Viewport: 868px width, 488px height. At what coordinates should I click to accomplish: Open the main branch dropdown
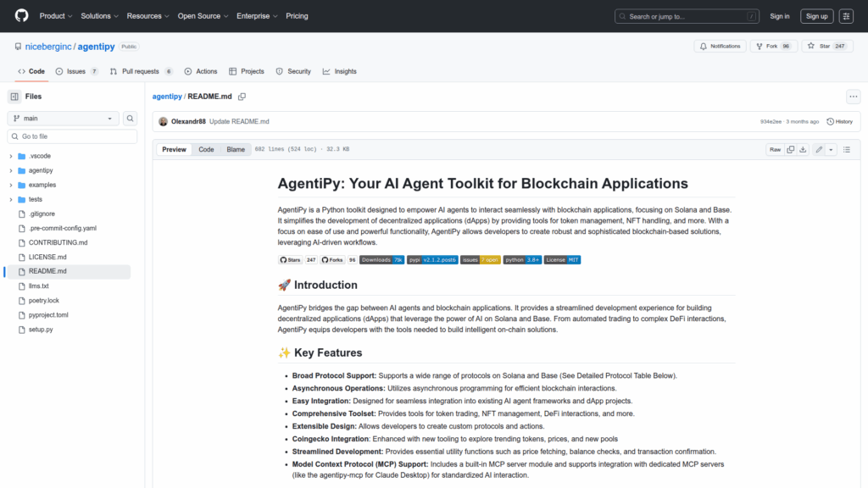[64, 119]
